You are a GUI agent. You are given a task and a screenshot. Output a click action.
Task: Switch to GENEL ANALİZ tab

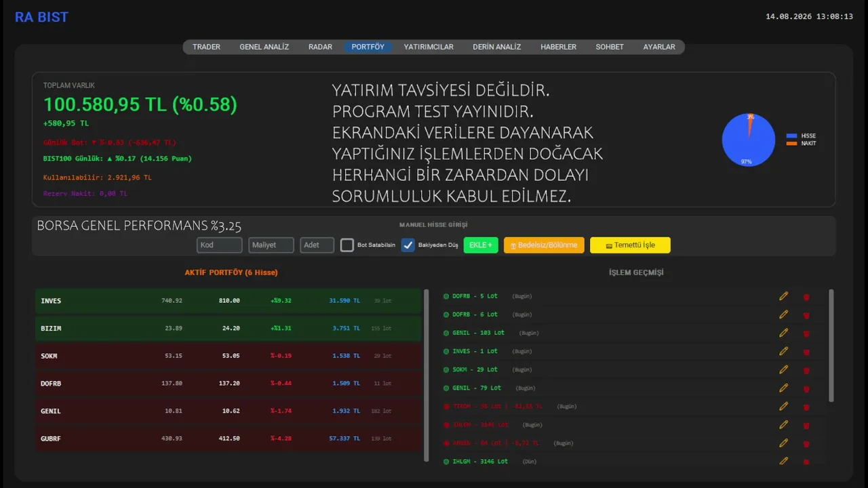click(264, 47)
